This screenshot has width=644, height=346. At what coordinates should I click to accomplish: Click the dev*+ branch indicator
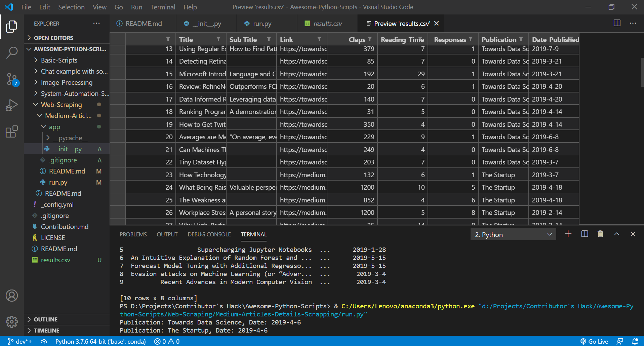[20, 341]
